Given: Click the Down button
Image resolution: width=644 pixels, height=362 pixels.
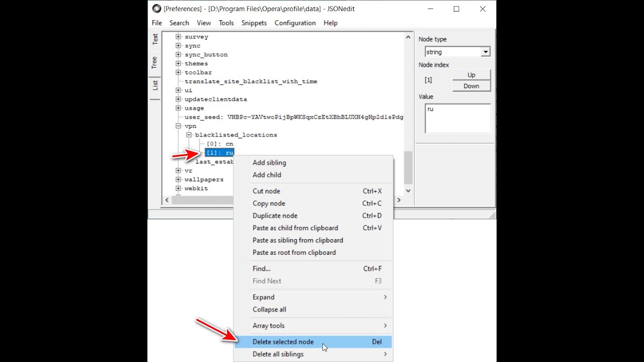Looking at the screenshot, I should (x=471, y=86).
